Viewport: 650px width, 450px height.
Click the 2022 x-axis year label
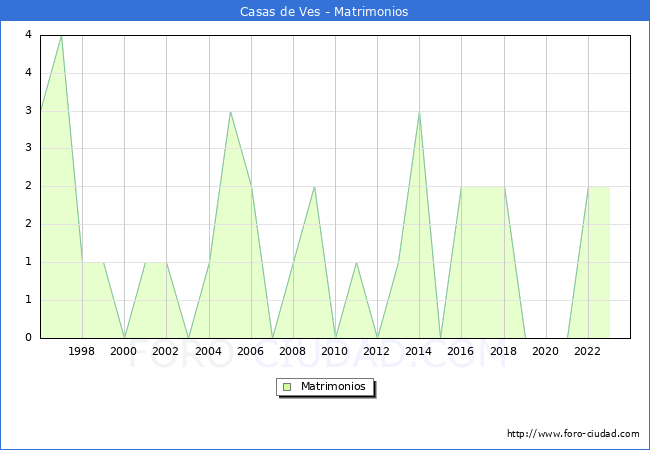(x=587, y=351)
